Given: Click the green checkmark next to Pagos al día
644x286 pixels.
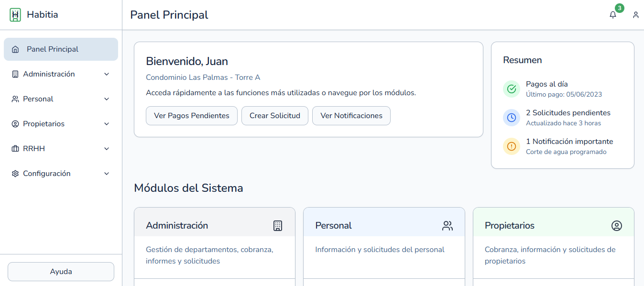Looking at the screenshot, I should (511, 89).
